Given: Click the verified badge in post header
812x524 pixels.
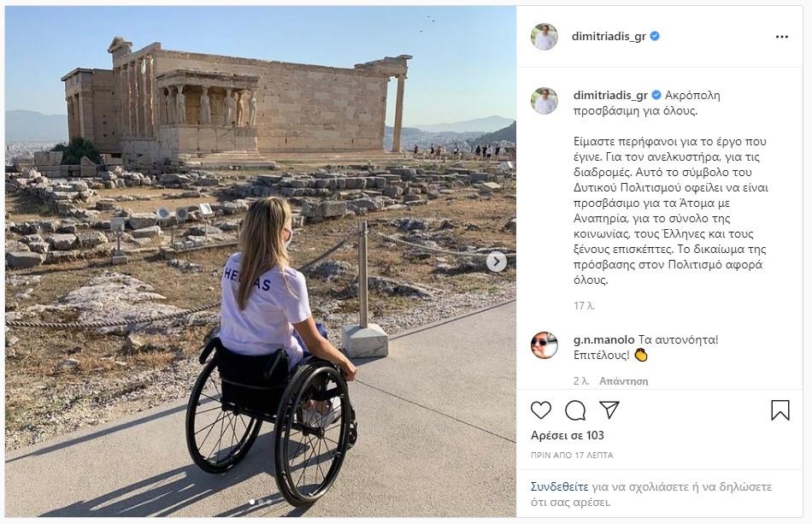Looking at the screenshot, I should tap(655, 36).
